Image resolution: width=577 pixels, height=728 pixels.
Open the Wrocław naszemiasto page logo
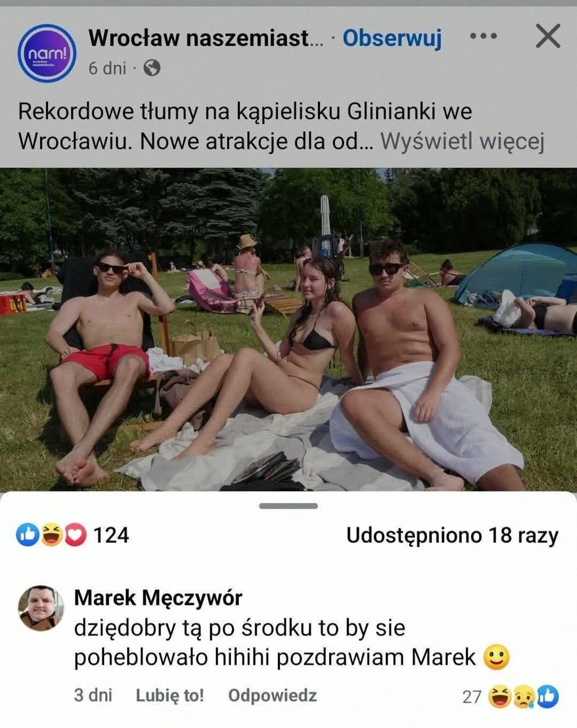(x=46, y=53)
